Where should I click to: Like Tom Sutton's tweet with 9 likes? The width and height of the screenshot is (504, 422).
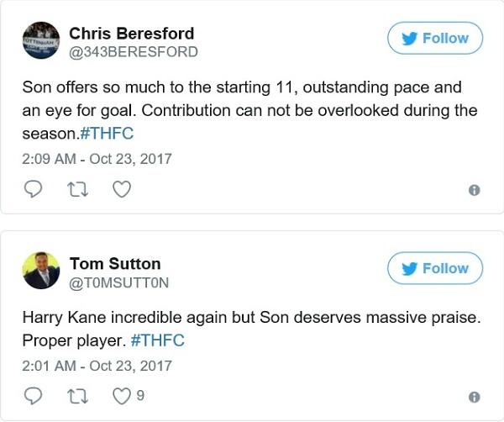(122, 396)
